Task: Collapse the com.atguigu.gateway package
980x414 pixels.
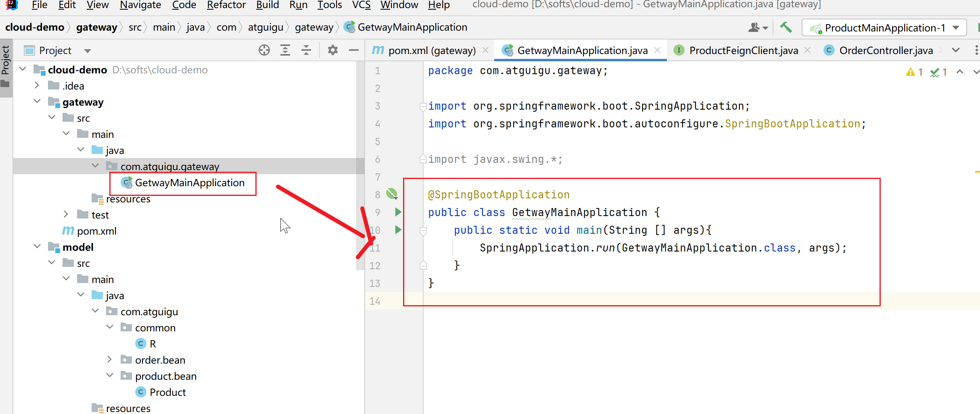Action: tap(95, 166)
